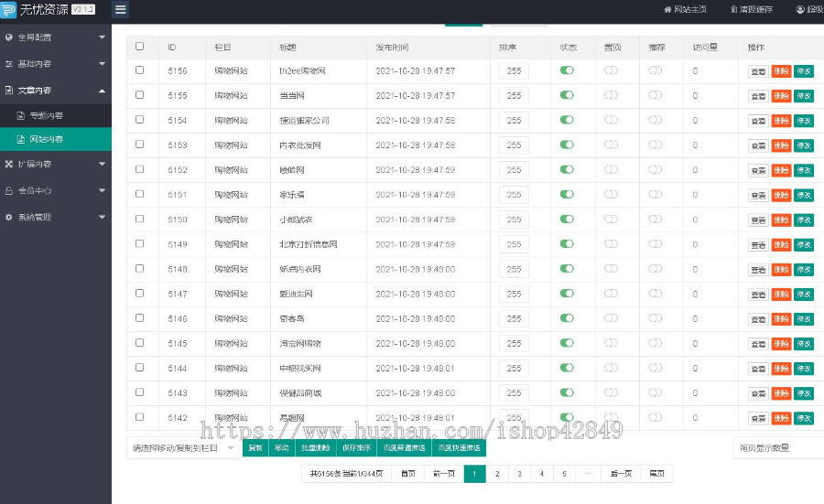Check the checkbox for row ID 5148
The height and width of the screenshot is (504, 824).
(x=139, y=268)
